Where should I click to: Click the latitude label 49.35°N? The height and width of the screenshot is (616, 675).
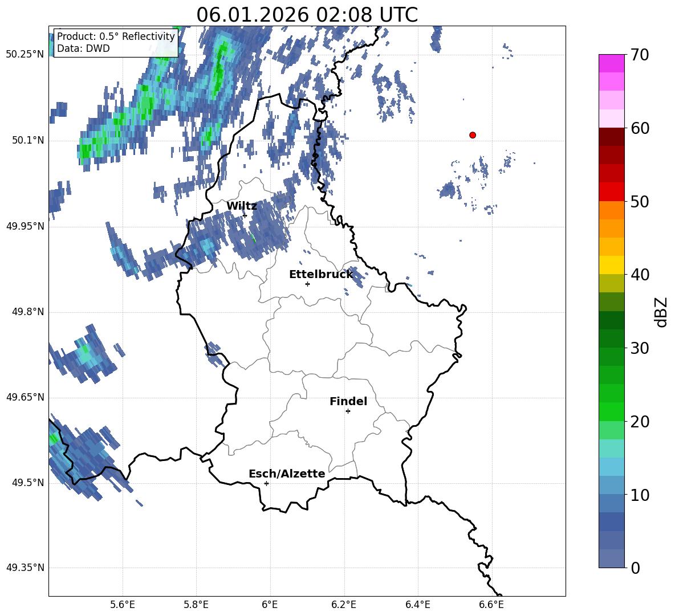[25, 568]
